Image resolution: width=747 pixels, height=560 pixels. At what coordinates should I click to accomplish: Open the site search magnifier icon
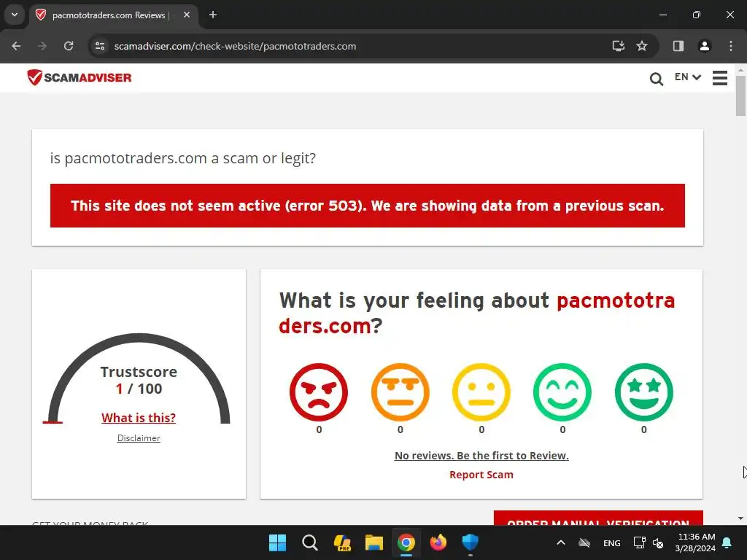click(x=656, y=79)
